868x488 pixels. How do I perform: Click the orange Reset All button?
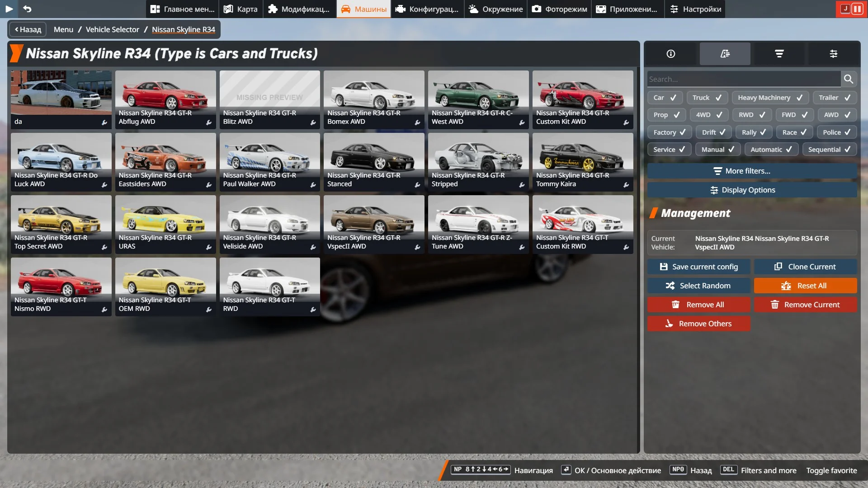(805, 286)
